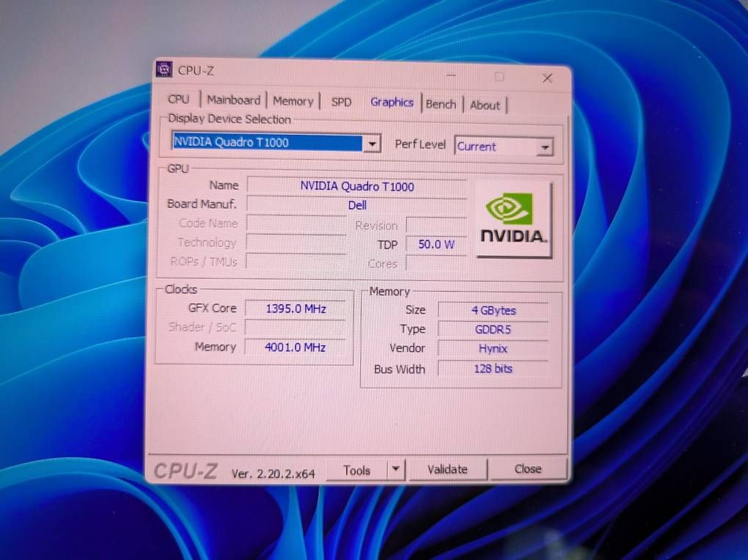The height and width of the screenshot is (560, 748).
Task: Click the empty Technology field
Action: point(297,243)
